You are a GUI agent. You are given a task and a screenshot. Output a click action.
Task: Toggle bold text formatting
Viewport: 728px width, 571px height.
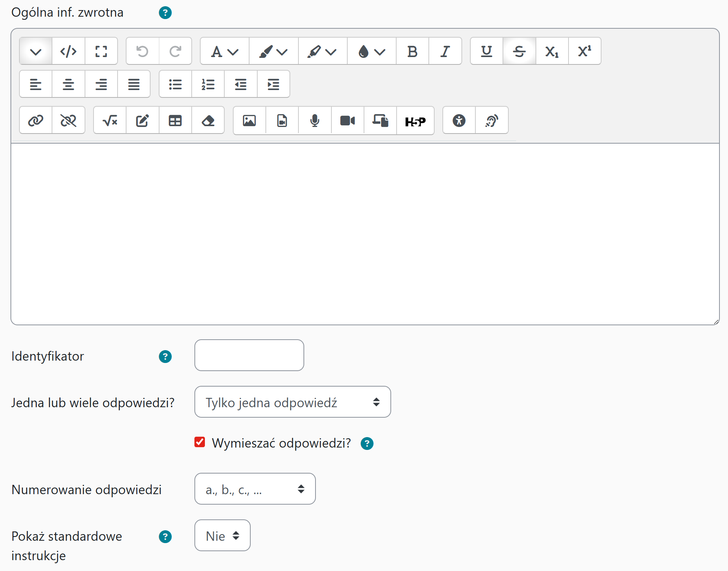(x=412, y=51)
